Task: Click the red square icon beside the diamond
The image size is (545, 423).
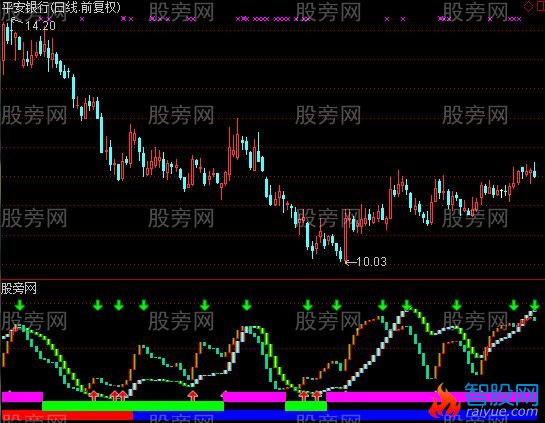Action: [540, 6]
